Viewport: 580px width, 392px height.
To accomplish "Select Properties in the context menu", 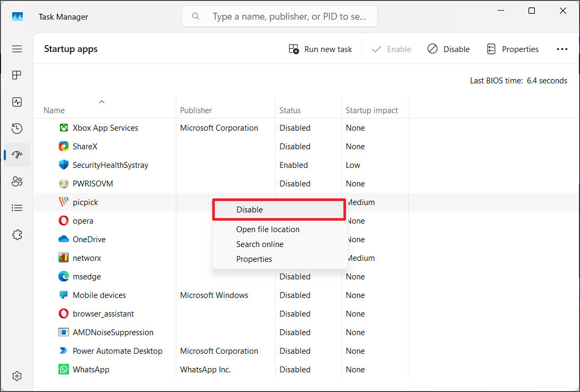I will coord(254,259).
